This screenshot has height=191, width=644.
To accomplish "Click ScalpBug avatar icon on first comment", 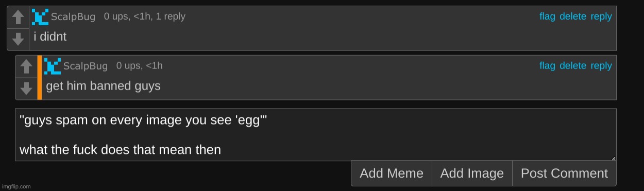I will click(40, 16).
